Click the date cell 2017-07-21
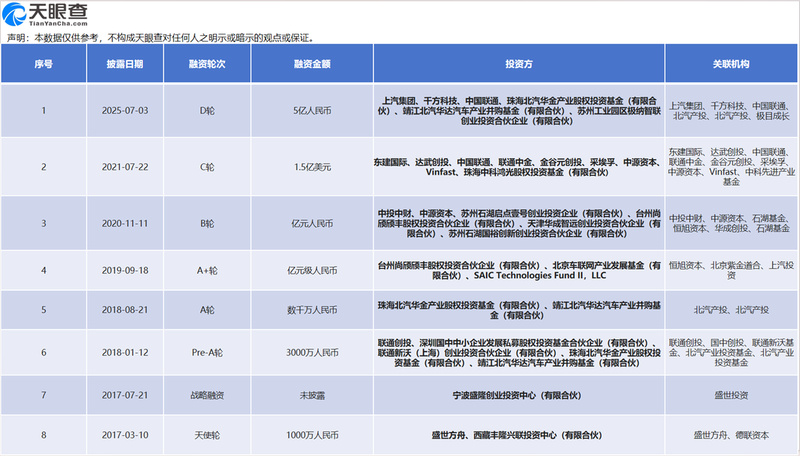The width and height of the screenshot is (800, 456). pos(125,395)
